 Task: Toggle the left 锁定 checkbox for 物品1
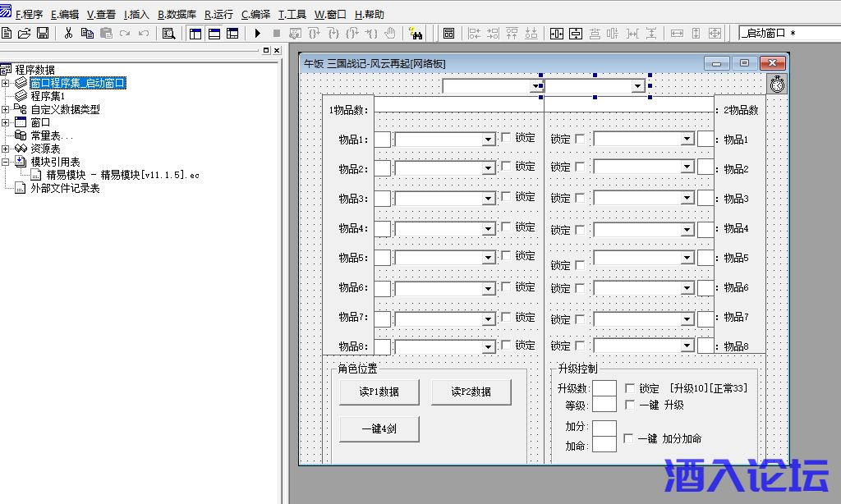coord(506,138)
